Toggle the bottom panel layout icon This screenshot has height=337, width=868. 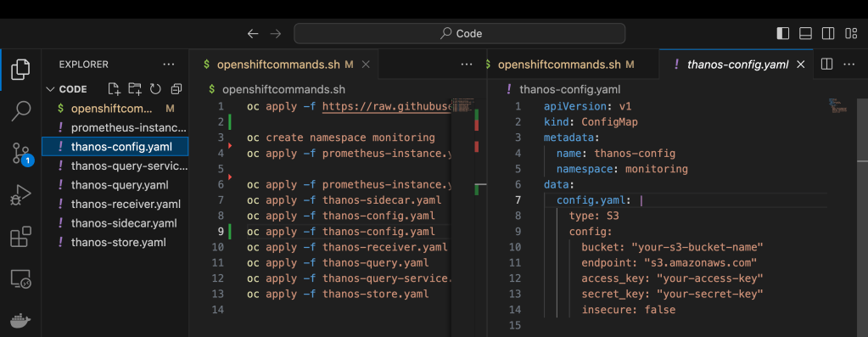[x=805, y=34]
